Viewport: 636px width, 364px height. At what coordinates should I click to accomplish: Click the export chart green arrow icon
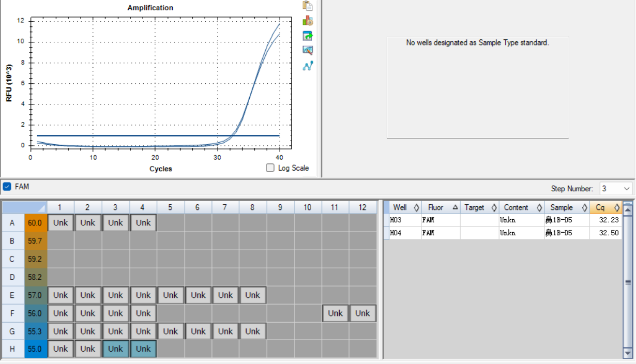tap(308, 36)
